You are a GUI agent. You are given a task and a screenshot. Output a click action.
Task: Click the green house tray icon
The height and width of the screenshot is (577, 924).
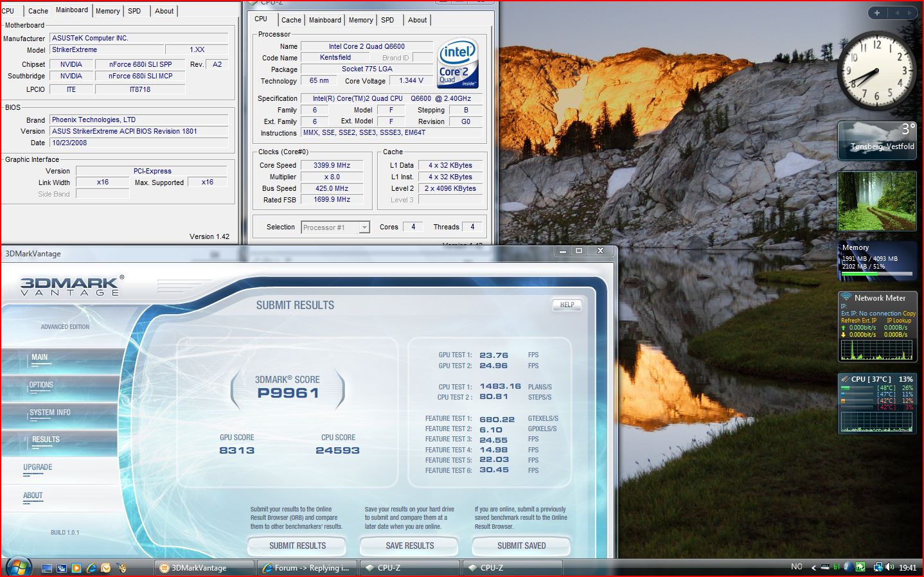860,567
